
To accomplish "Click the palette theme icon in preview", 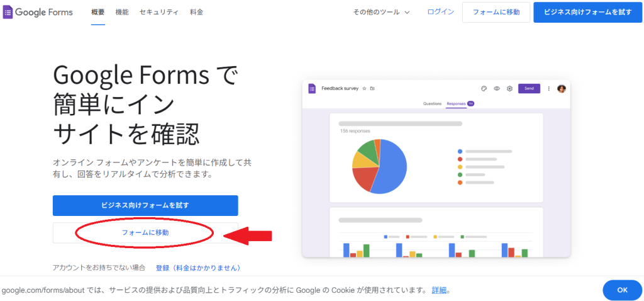I will tap(484, 89).
